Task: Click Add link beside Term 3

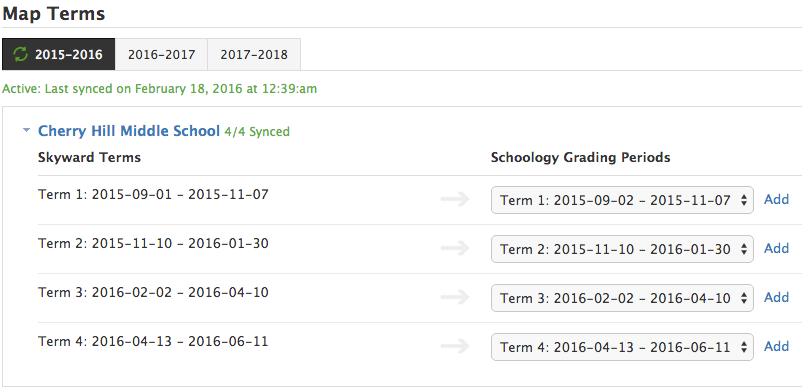Action: [x=776, y=298]
